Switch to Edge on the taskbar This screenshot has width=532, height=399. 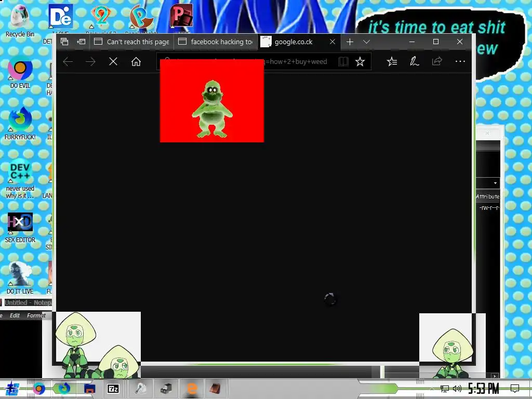pos(192,389)
